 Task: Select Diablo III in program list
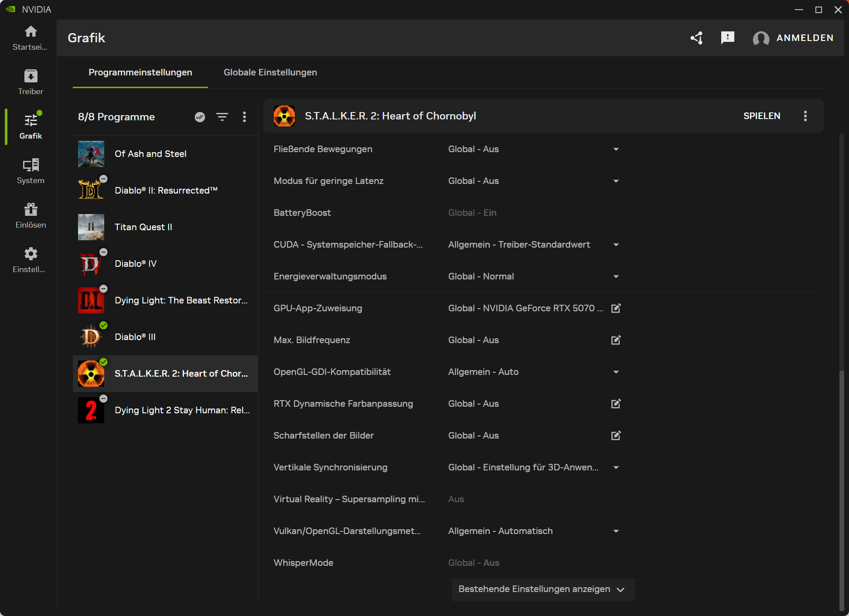[x=165, y=337]
